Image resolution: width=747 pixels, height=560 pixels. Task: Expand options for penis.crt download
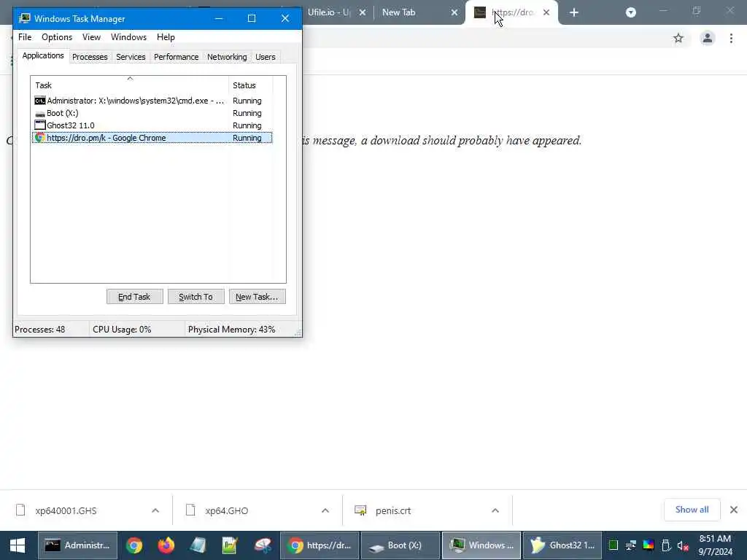495,510
